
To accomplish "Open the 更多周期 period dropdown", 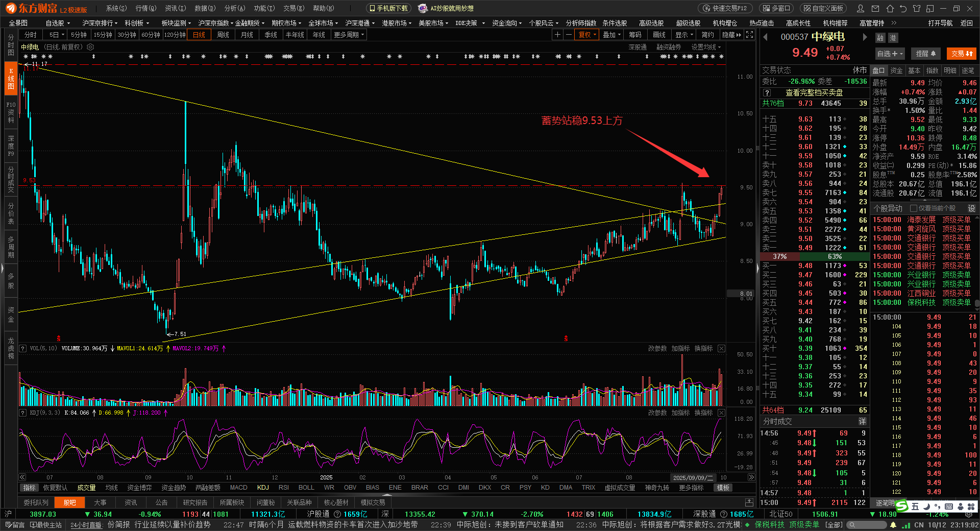I will point(349,35).
